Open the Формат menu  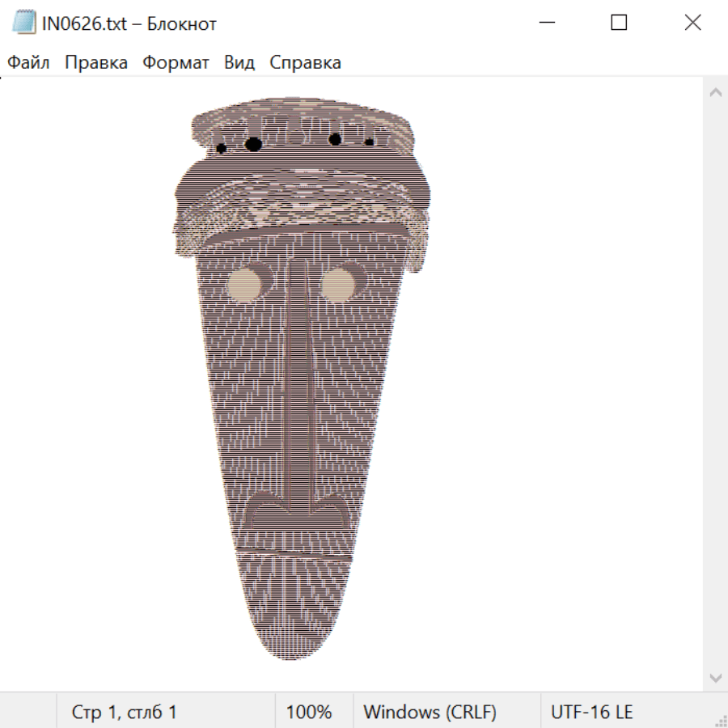(x=176, y=63)
